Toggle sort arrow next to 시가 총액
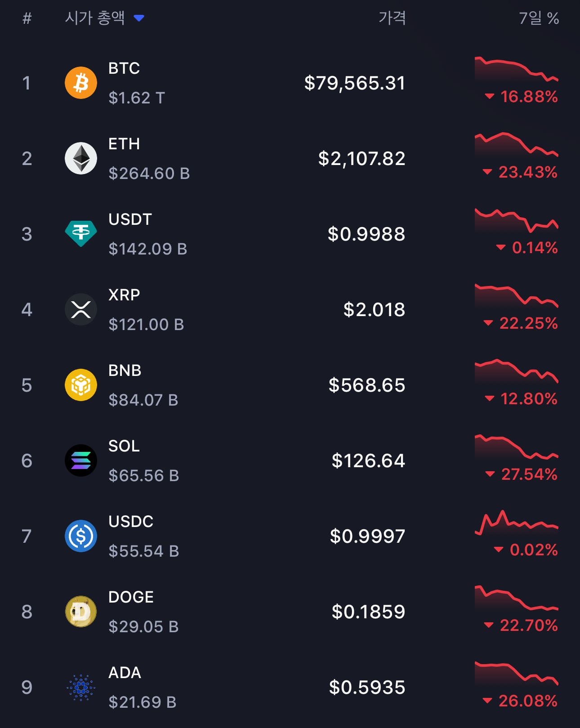The height and width of the screenshot is (728, 580). click(139, 18)
